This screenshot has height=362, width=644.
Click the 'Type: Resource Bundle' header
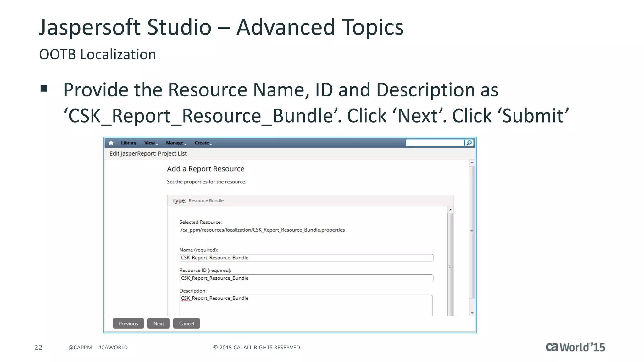(310, 200)
